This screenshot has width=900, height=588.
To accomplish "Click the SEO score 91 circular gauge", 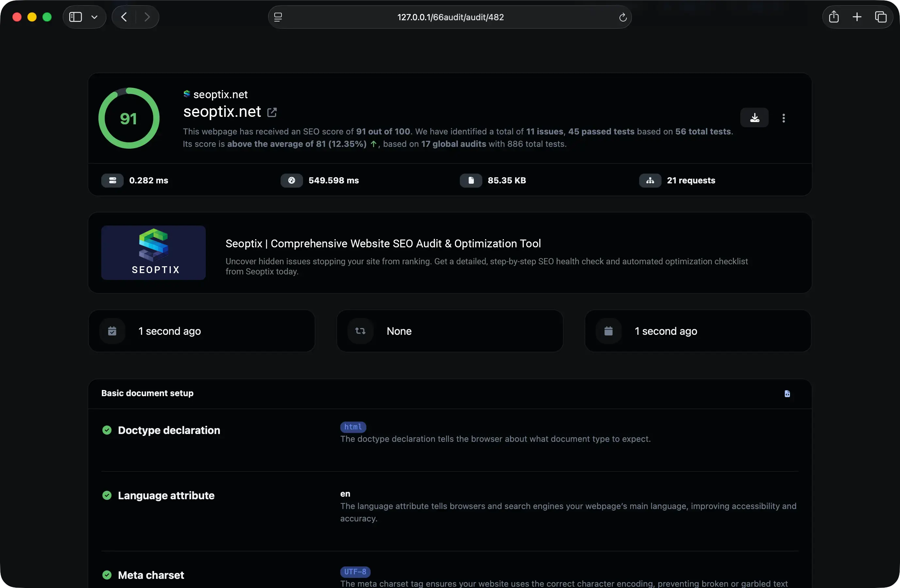I will pos(129,118).
